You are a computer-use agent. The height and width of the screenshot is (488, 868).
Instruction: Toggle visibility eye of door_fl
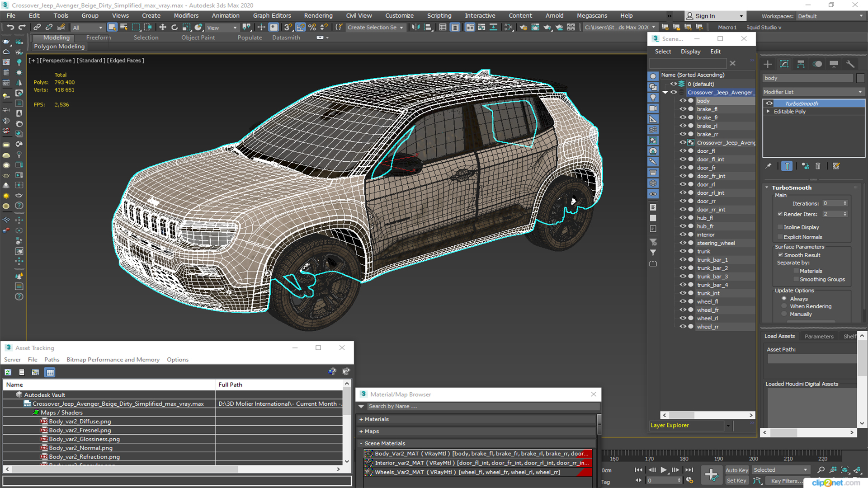683,151
